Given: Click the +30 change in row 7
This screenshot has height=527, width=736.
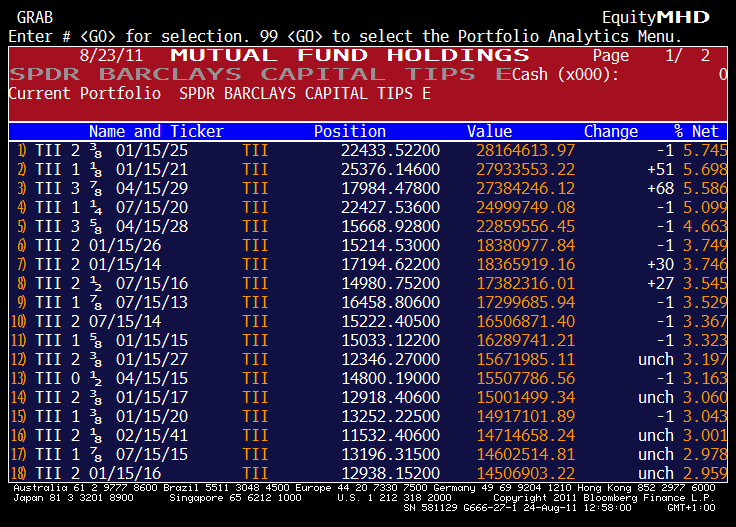Looking at the screenshot, I should 660,265.
